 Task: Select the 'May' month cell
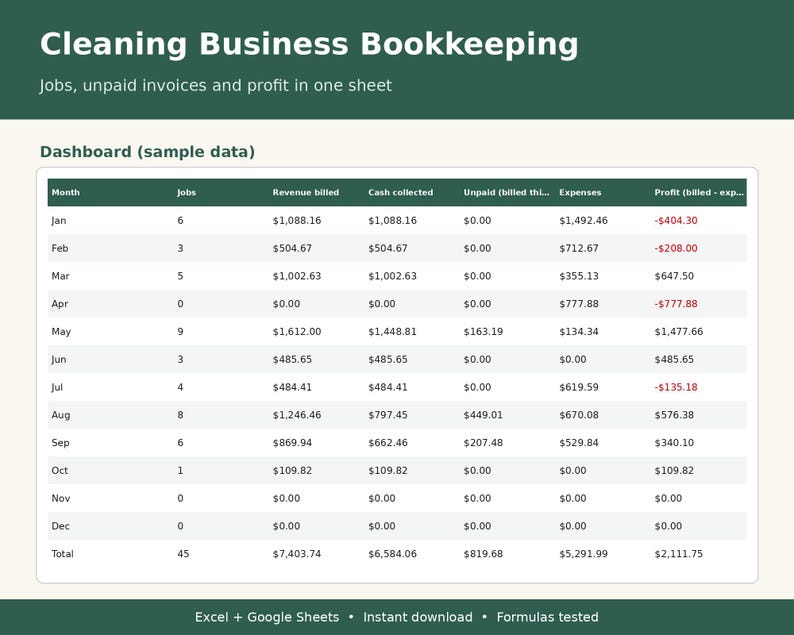(61, 332)
